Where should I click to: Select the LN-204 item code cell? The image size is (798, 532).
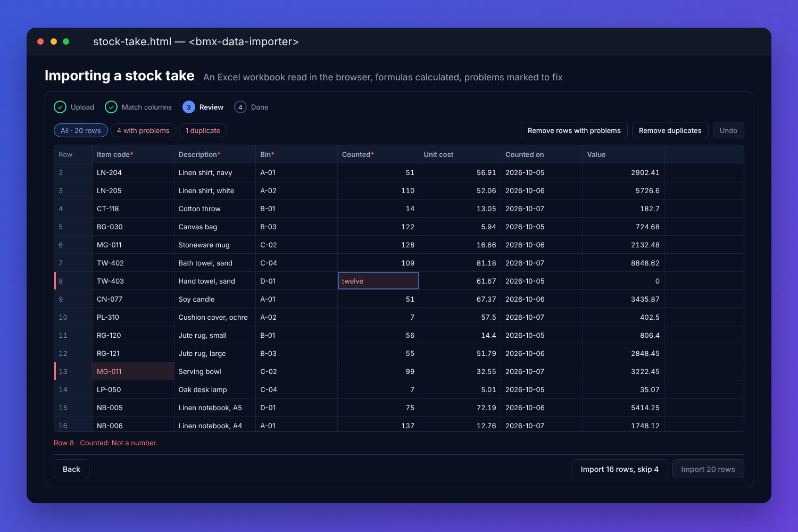133,172
